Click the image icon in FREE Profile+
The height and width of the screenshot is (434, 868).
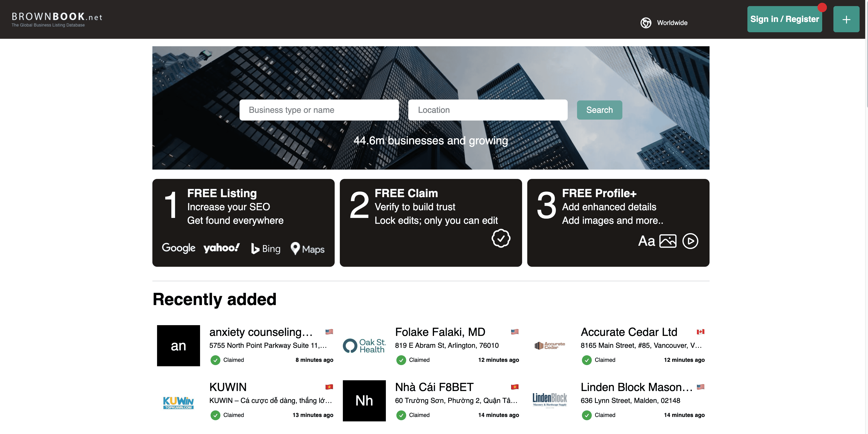click(667, 241)
